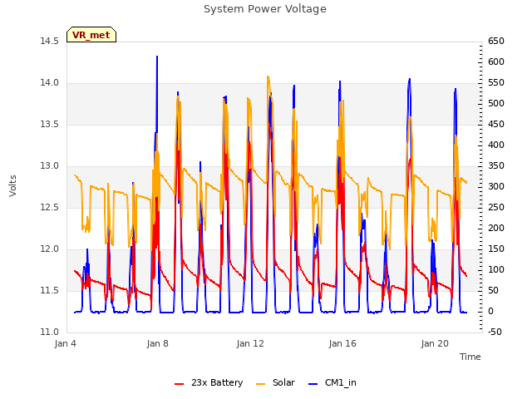Click the 11.5 left axis value

click(49, 290)
